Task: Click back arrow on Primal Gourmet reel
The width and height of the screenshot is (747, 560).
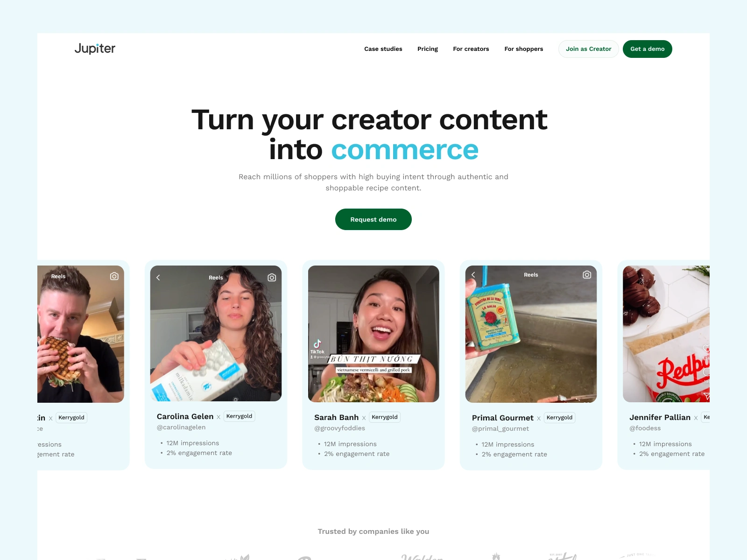Action: coord(473,275)
